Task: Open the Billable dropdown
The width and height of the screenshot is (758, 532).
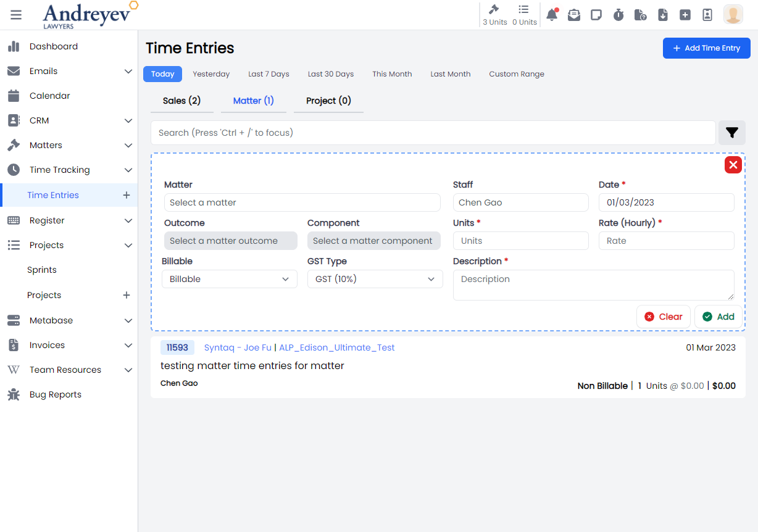Action: (229, 279)
